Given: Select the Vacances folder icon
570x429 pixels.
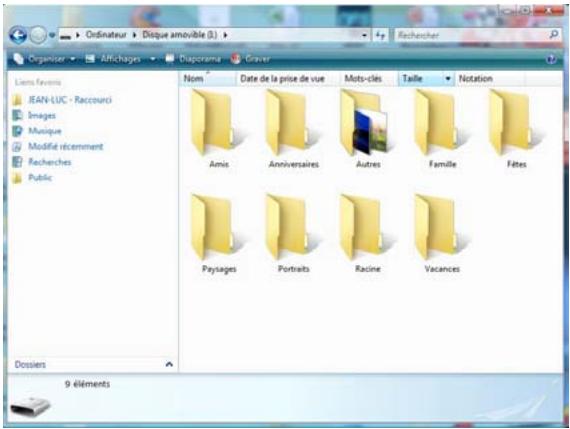Looking at the screenshot, I should (439, 227).
